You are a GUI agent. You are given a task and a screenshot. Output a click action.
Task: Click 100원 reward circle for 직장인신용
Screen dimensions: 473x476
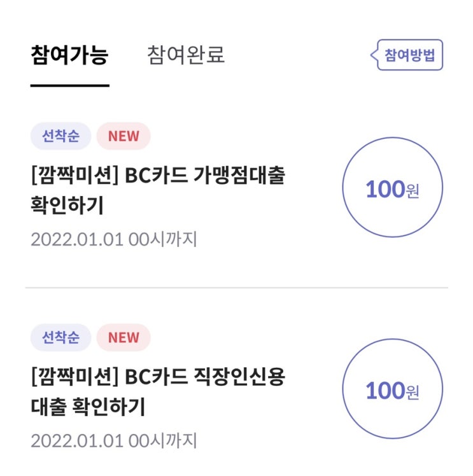point(392,389)
